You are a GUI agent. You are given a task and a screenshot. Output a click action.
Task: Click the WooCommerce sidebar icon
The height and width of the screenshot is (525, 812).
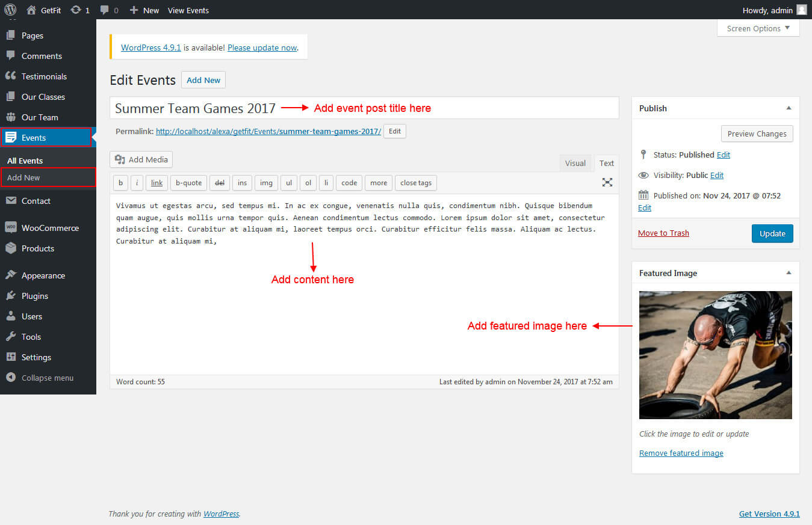10,228
